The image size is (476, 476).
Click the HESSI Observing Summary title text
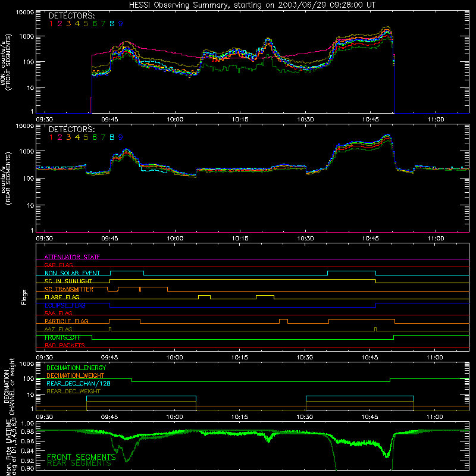[x=252, y=5]
